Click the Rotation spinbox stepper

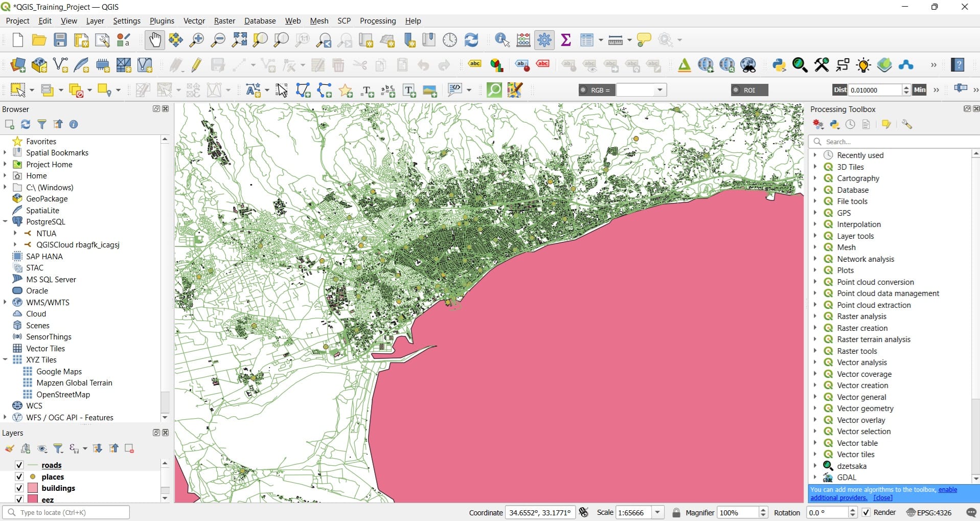coord(852,512)
